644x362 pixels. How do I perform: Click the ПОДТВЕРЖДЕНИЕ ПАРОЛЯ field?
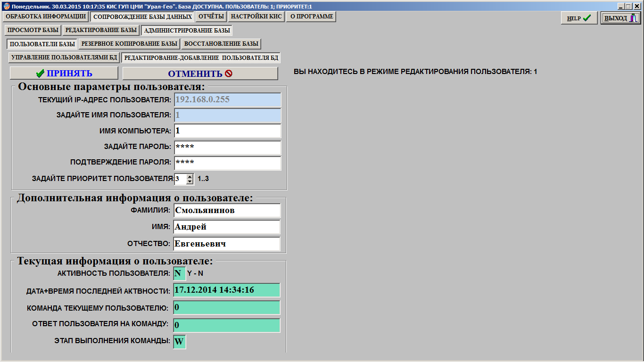point(228,163)
